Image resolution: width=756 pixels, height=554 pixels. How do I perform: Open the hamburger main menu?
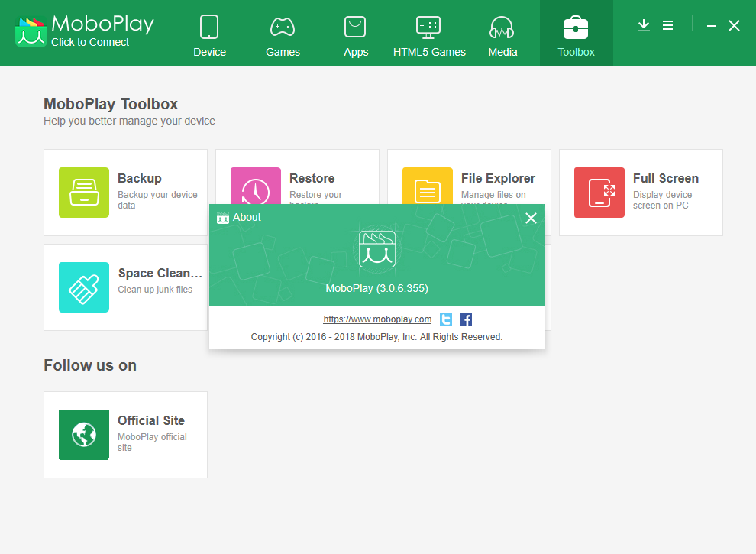pyautogui.click(x=667, y=25)
